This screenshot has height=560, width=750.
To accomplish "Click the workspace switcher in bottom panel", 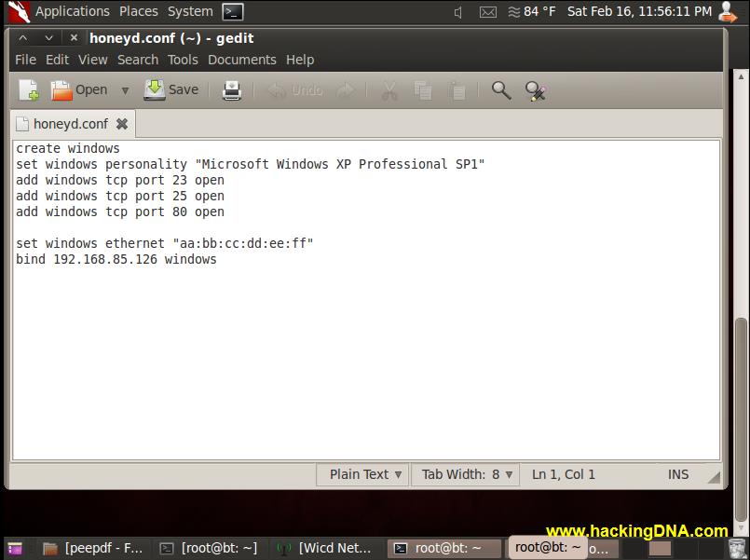I will coord(660,549).
